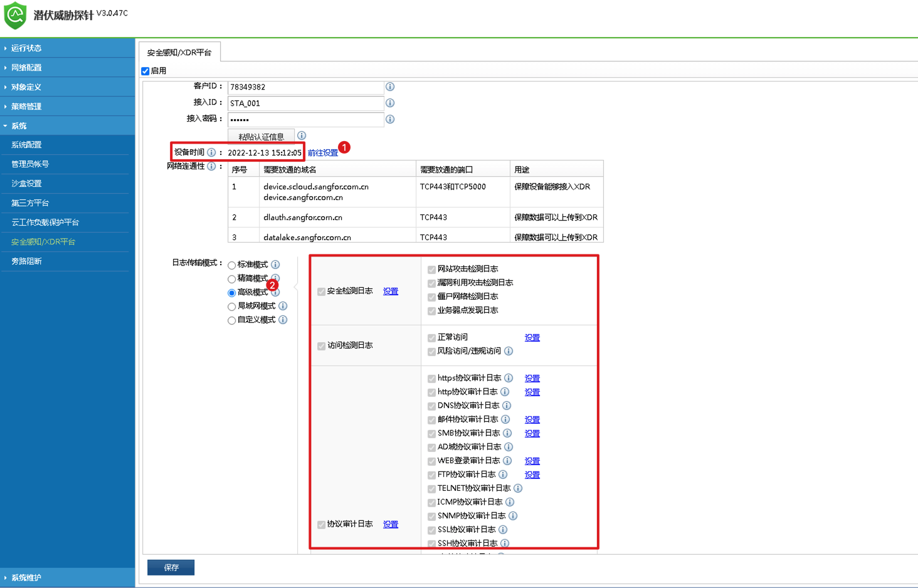Viewport: 918px width, 588px height.
Task: Click the info icon beside 客户ID field
Action: [x=390, y=87]
